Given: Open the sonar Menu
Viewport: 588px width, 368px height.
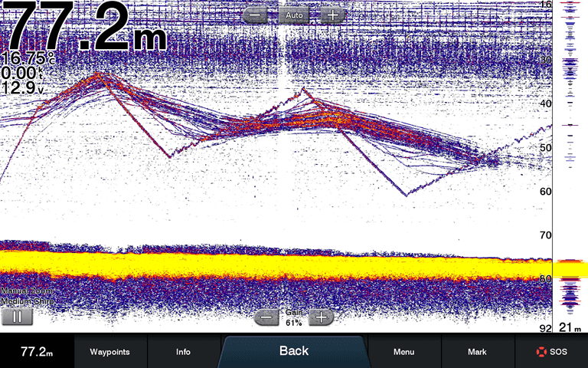Looking at the screenshot, I should [403, 352].
